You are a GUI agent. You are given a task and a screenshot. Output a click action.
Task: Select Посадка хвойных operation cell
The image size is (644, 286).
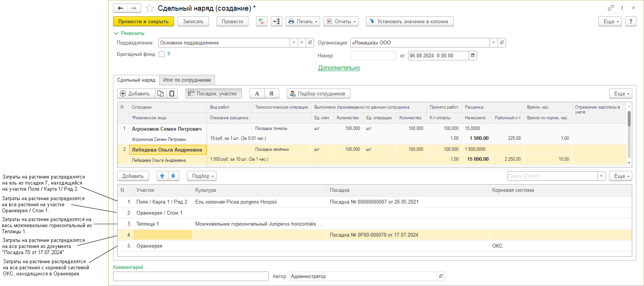tap(281, 149)
